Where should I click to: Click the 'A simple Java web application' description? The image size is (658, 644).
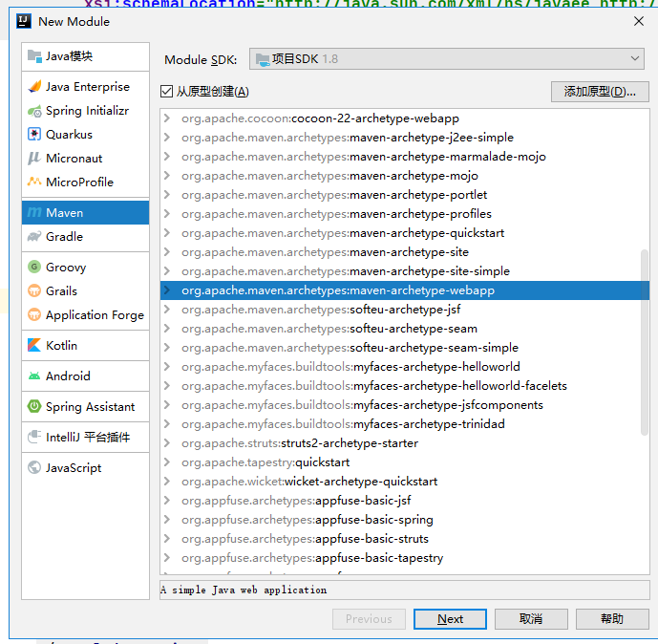(244, 590)
